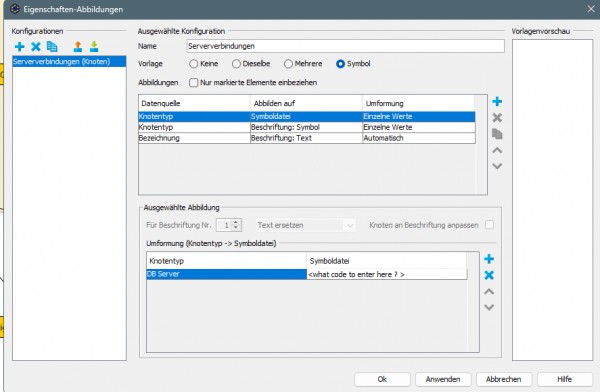Click the orange upload arrow icon in Konfigurationen
This screenshot has width=600, height=392.
[x=78, y=47]
